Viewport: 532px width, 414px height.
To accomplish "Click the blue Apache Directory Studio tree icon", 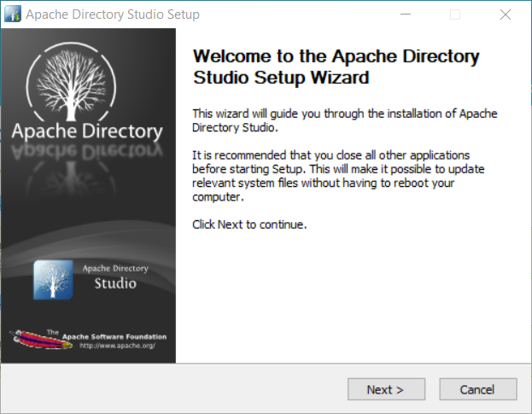I will 53,280.
